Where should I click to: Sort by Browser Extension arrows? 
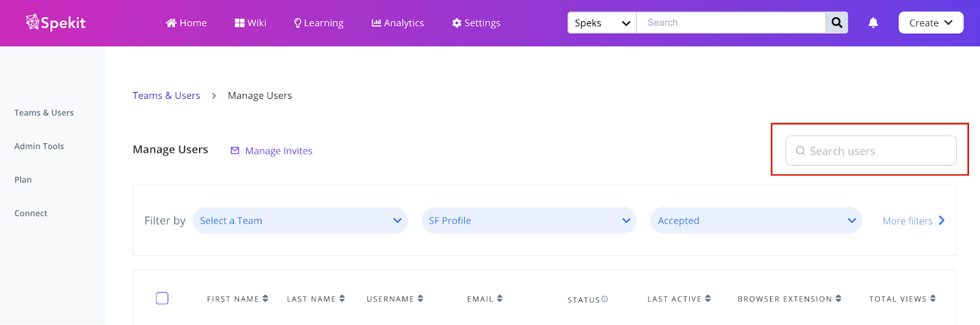click(x=839, y=299)
